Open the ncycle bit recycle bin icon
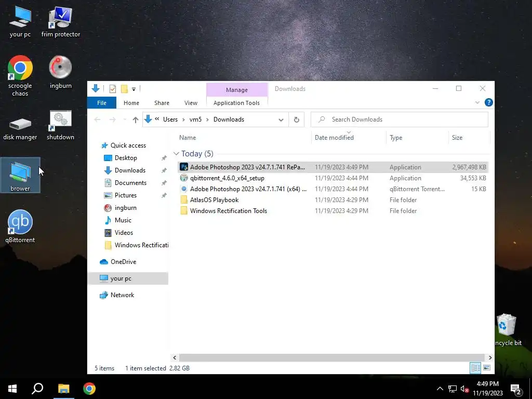The height and width of the screenshot is (399, 532). 508,329
